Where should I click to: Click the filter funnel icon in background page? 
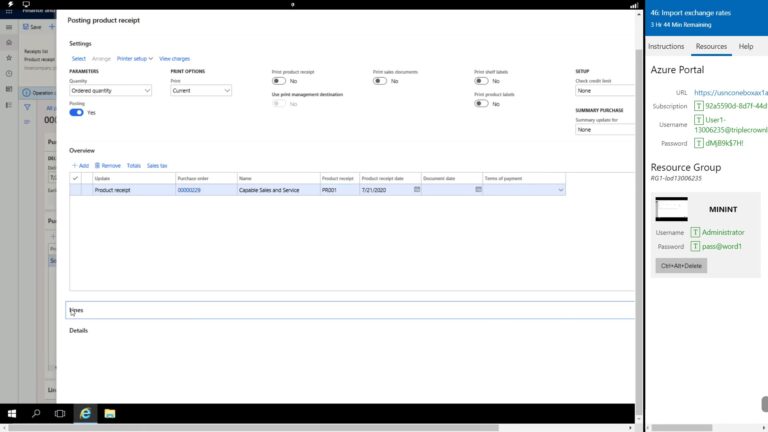click(x=27, y=107)
